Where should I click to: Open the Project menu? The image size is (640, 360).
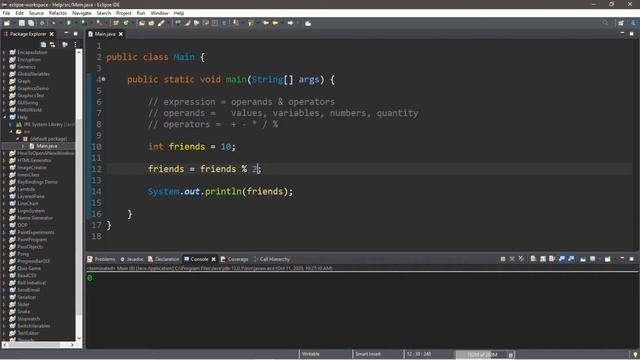(124, 13)
